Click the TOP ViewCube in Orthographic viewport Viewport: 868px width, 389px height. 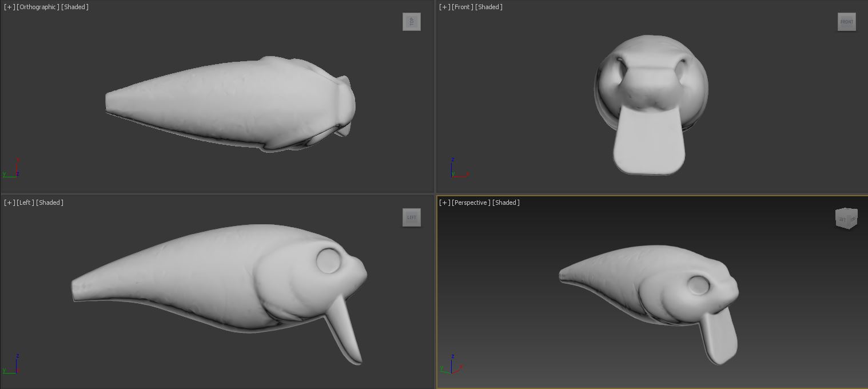pos(411,22)
